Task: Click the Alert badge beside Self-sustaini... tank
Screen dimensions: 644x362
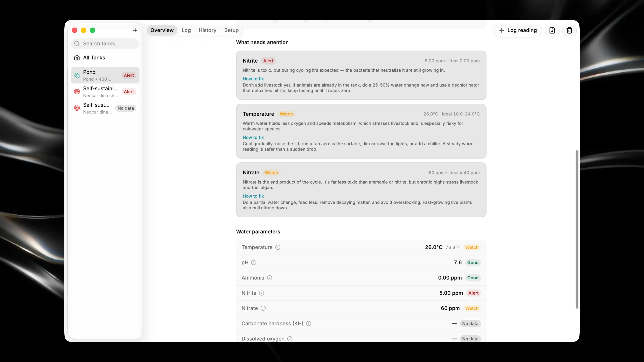Action: pos(129,92)
